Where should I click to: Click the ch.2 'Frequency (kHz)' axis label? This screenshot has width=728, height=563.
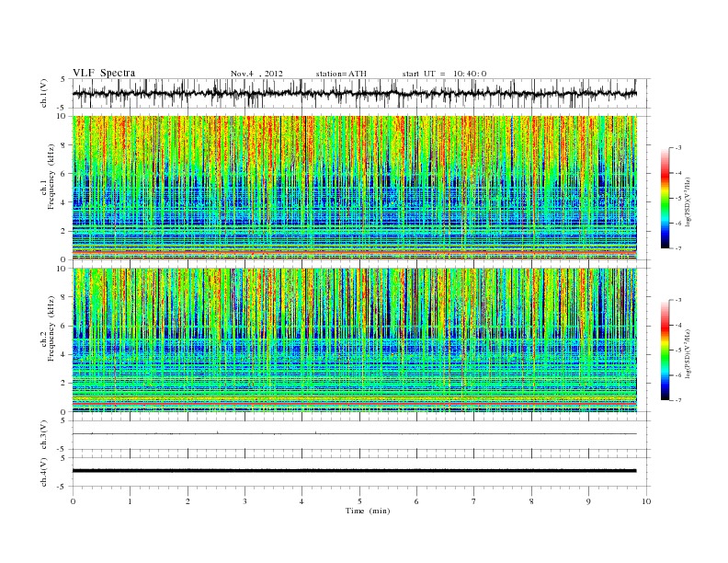click(x=51, y=328)
